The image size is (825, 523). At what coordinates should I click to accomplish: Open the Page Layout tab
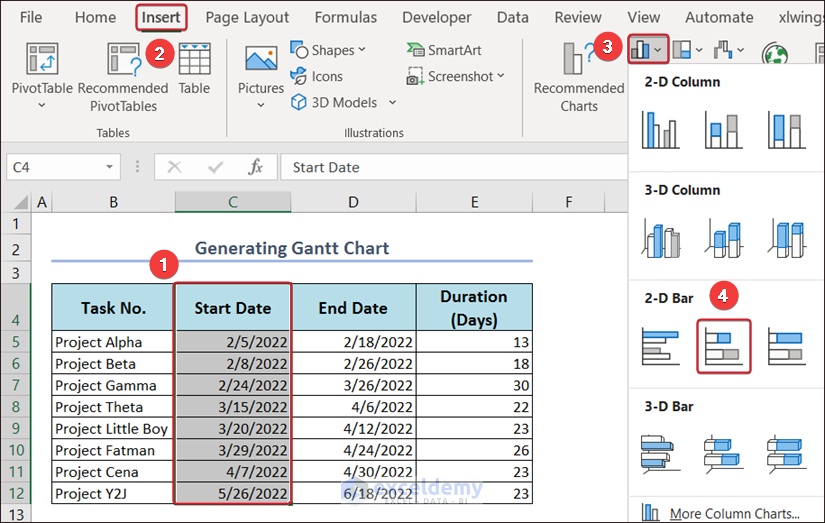coord(247,17)
